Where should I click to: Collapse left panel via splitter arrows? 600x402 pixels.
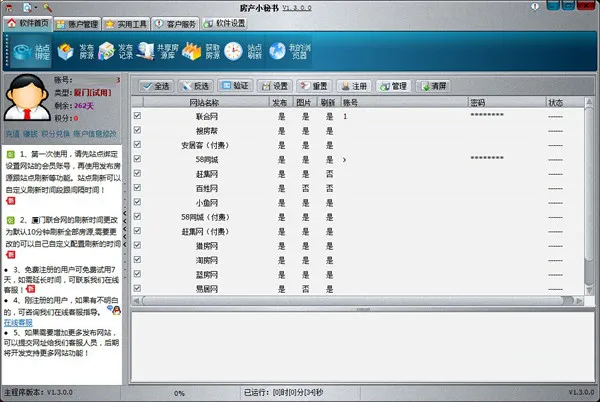125,229
